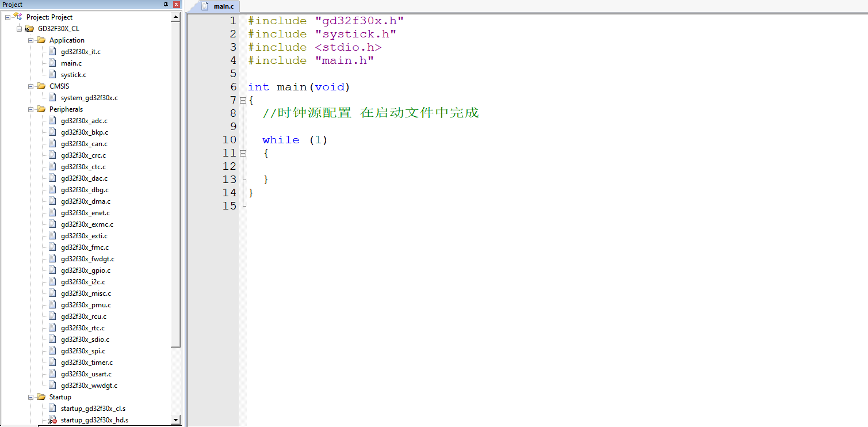868x427 pixels.
Task: Select gd32f30x_pmu.c in the project tree
Action: [86, 305]
